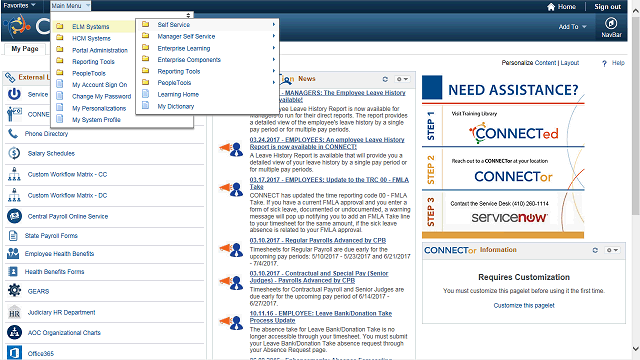Open Change My Password menu item
The width and height of the screenshot is (640, 360).
(102, 96)
